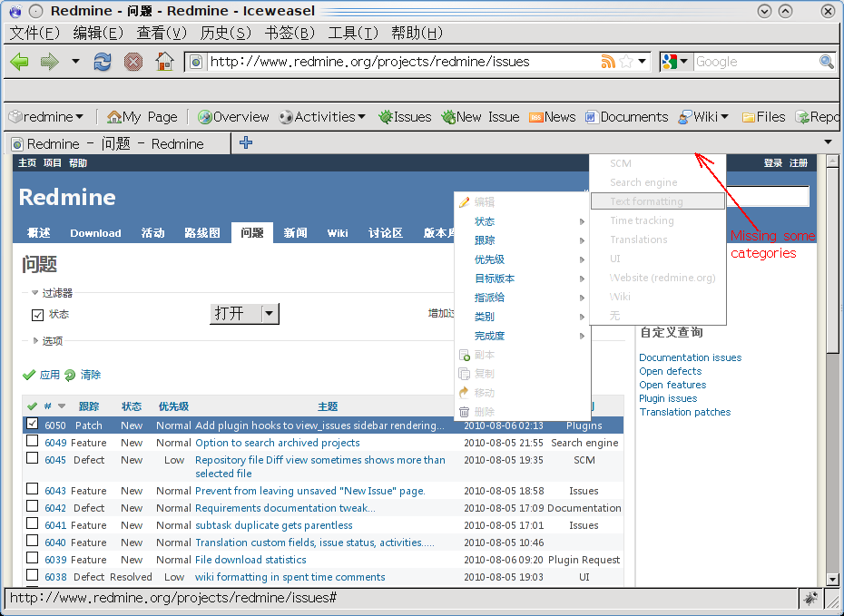This screenshot has height=616, width=844.
Task: Open the history dropdown arrow beside Forward
Action: [75, 62]
